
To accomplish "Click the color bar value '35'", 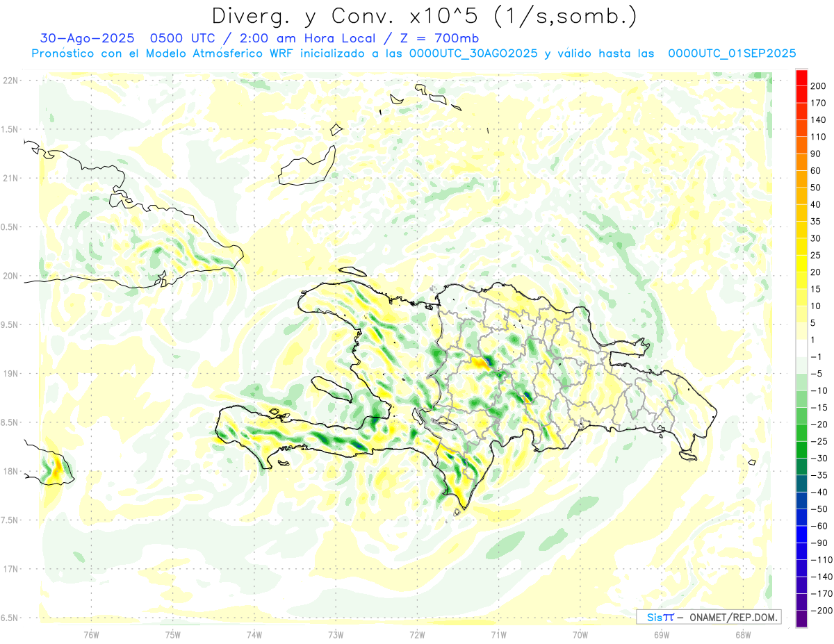I will [x=817, y=222].
